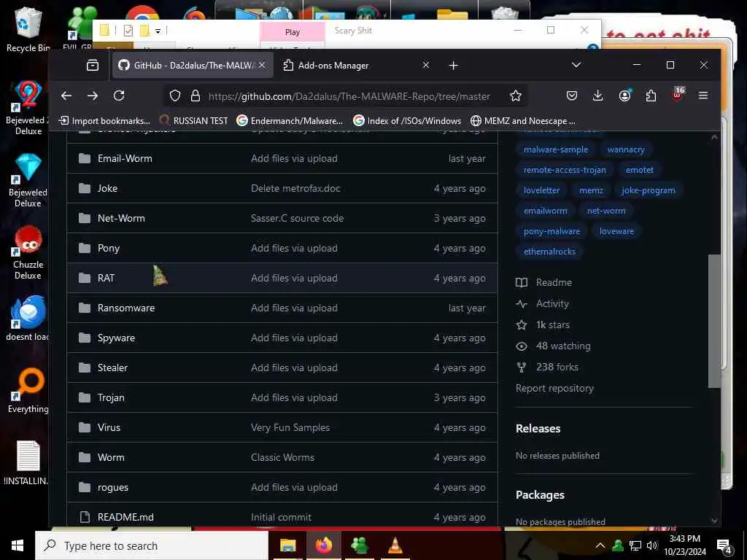The width and height of the screenshot is (747, 560).
Task: Click 'Classic Worms' commit message
Action: pyautogui.click(x=282, y=458)
